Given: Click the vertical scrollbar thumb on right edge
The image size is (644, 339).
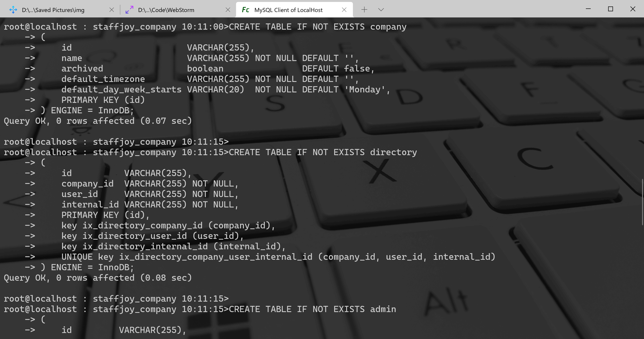Looking at the screenshot, I should 642,202.
